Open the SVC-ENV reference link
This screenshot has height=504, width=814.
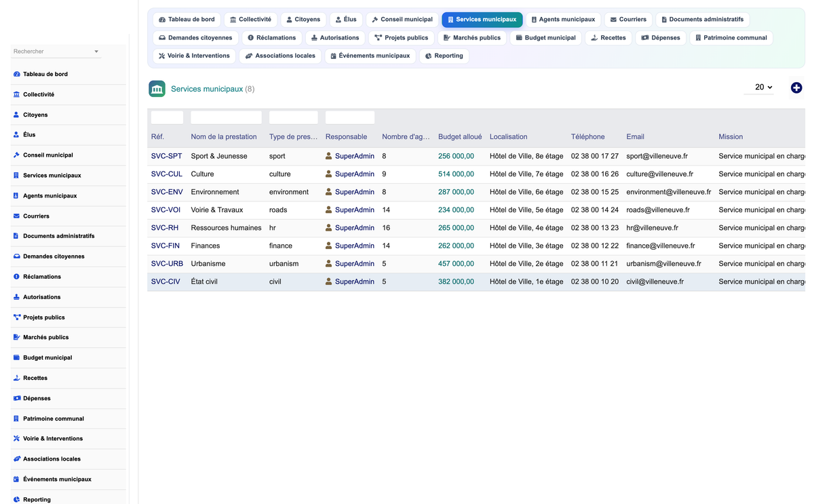pos(167,192)
